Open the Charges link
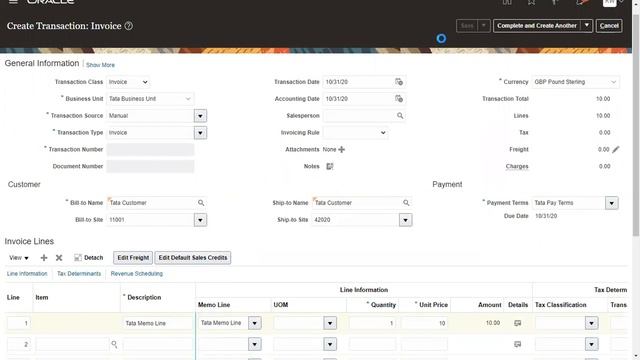The image size is (640, 360). point(517,166)
